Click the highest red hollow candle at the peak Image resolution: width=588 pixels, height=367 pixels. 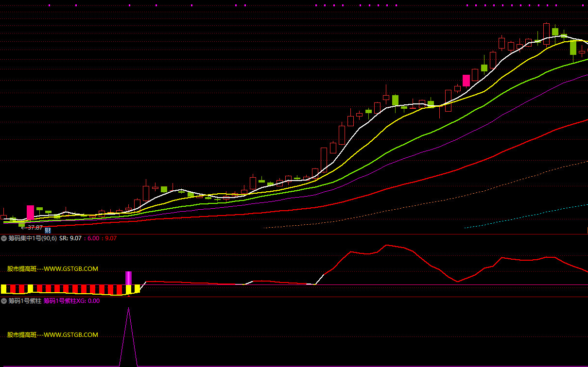click(x=546, y=33)
